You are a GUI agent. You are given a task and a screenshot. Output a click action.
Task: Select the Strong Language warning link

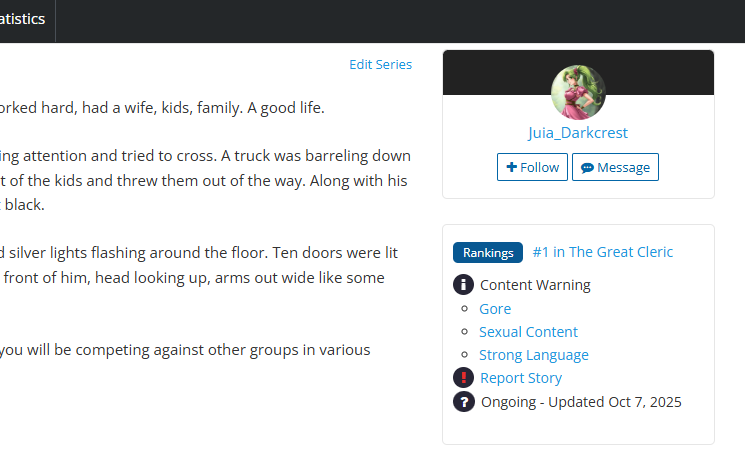[x=534, y=355]
